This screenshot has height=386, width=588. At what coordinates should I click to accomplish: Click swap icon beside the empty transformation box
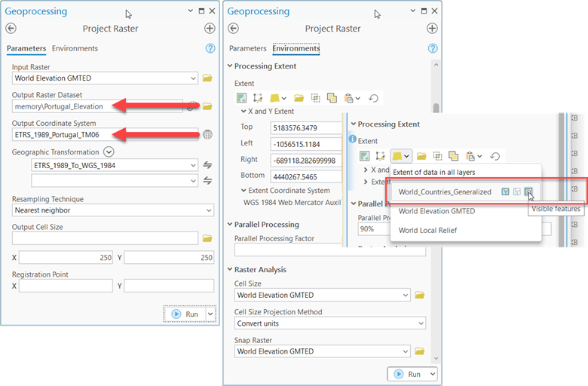tap(207, 181)
